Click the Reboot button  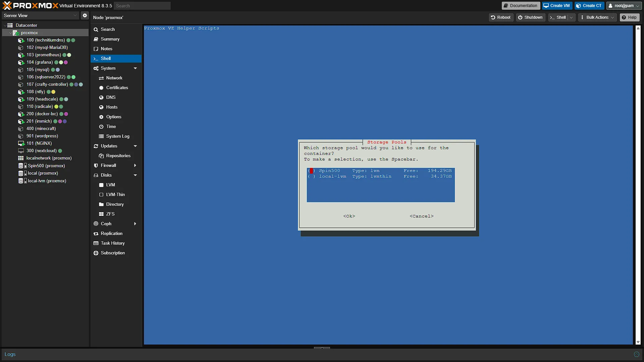[x=501, y=17]
